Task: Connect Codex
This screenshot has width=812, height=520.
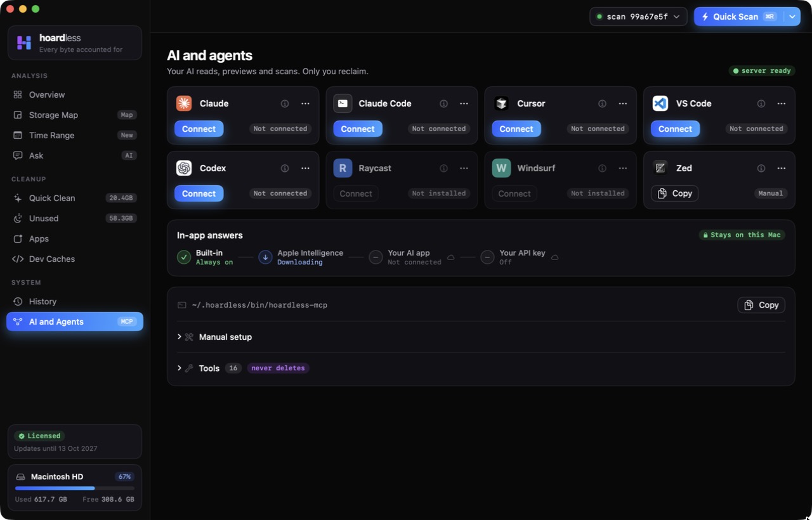Action: 199,193
